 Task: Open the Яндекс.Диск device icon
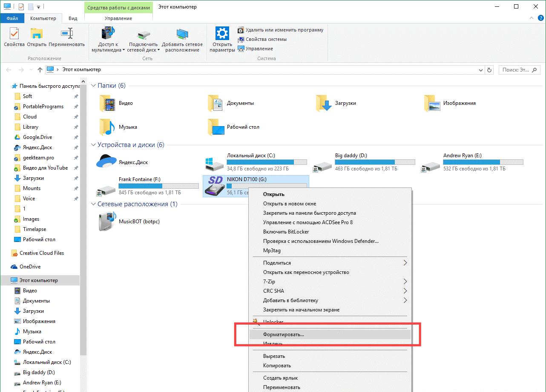[x=106, y=162]
